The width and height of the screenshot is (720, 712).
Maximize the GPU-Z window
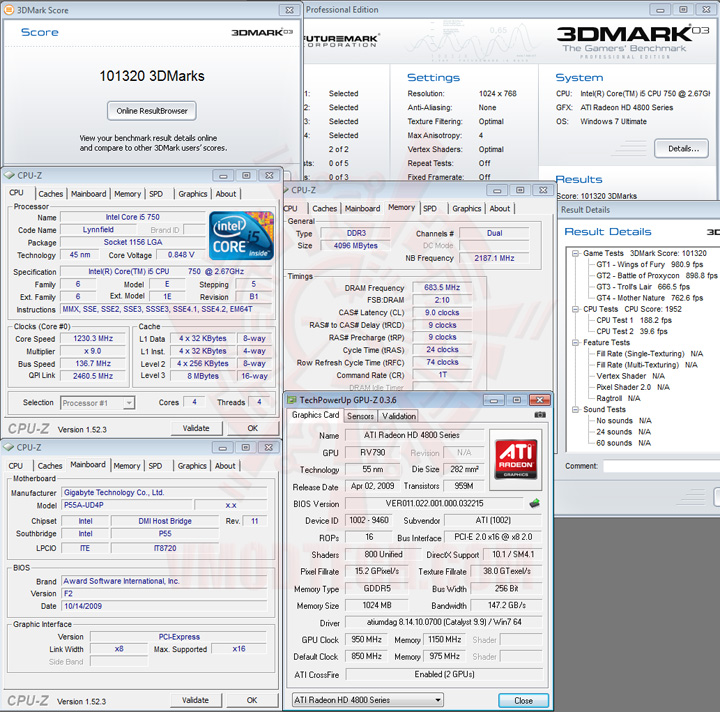coord(517,400)
